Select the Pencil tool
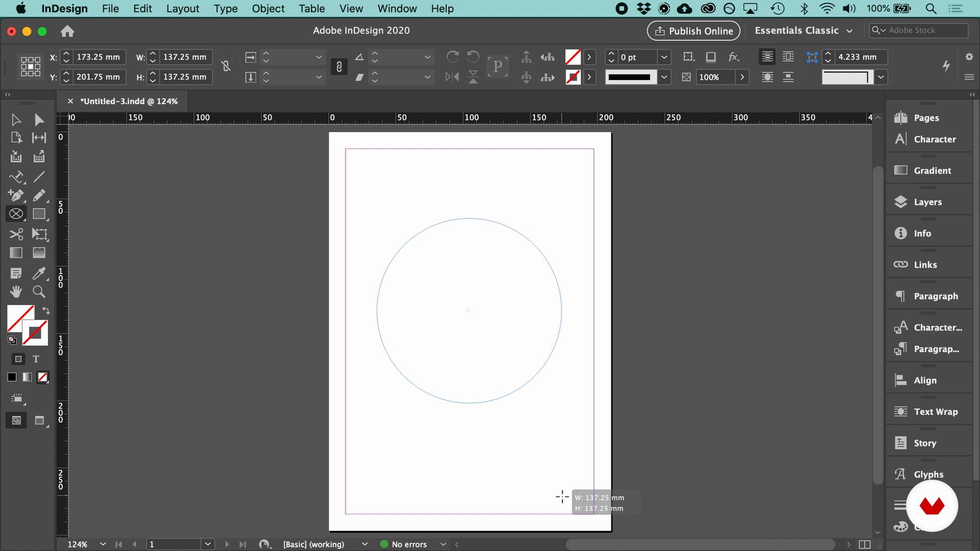 click(x=39, y=195)
